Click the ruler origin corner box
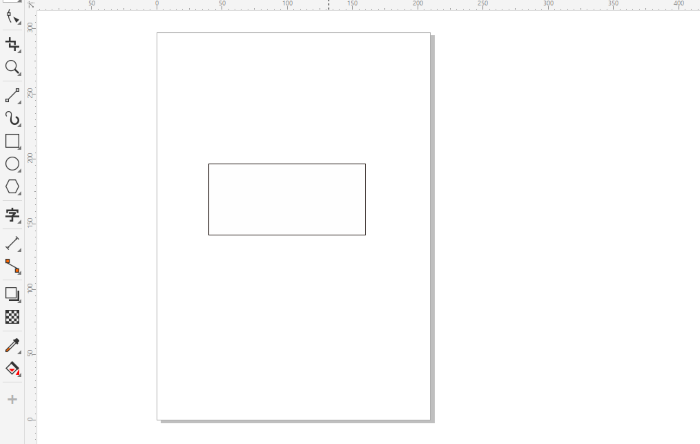The image size is (700, 444). coord(31,5)
